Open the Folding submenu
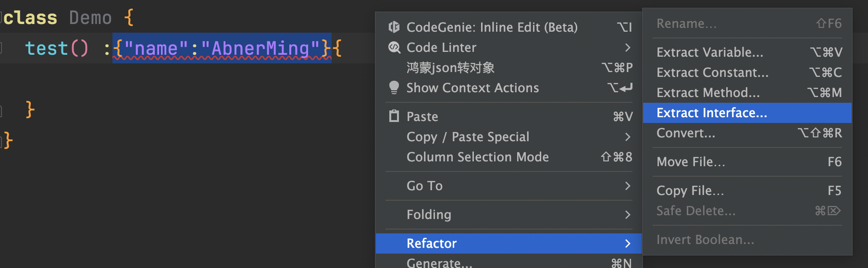The image size is (868, 268). click(509, 215)
